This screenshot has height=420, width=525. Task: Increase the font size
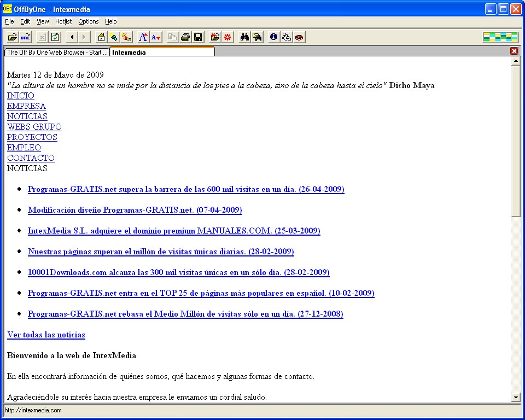tap(143, 37)
